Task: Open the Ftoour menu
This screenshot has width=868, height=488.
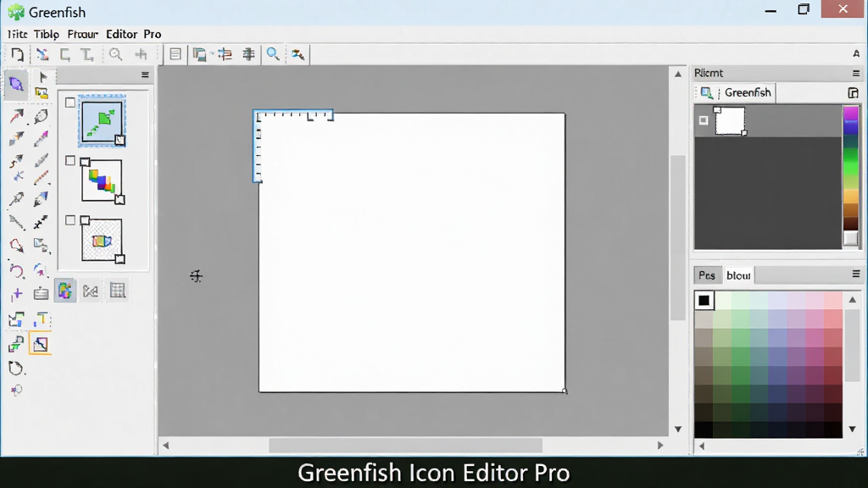Action: click(x=82, y=34)
